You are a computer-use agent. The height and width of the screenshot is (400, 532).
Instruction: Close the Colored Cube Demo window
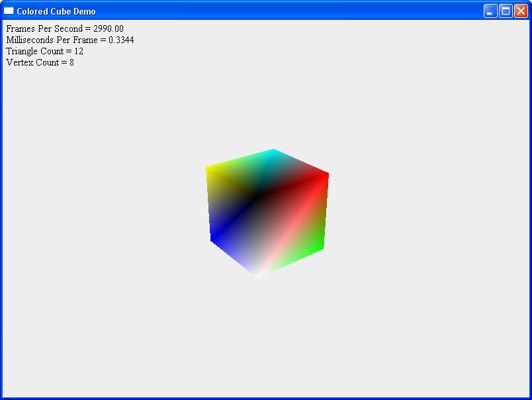(521, 11)
